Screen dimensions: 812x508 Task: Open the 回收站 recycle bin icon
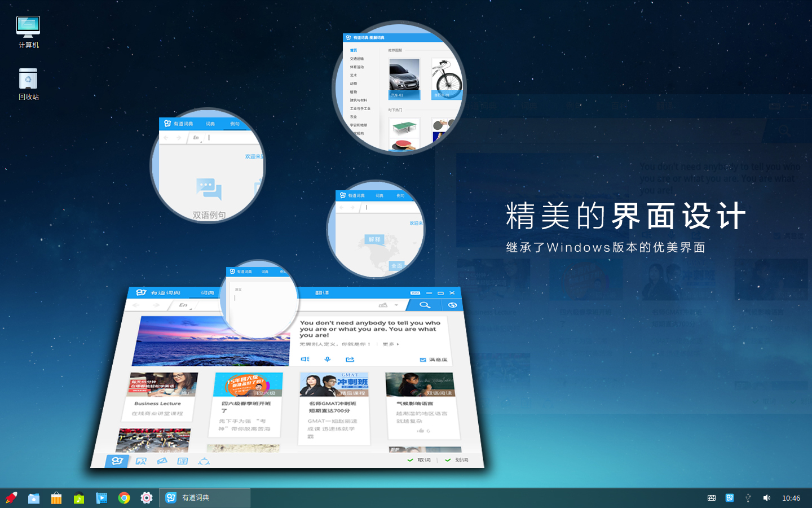[28, 84]
